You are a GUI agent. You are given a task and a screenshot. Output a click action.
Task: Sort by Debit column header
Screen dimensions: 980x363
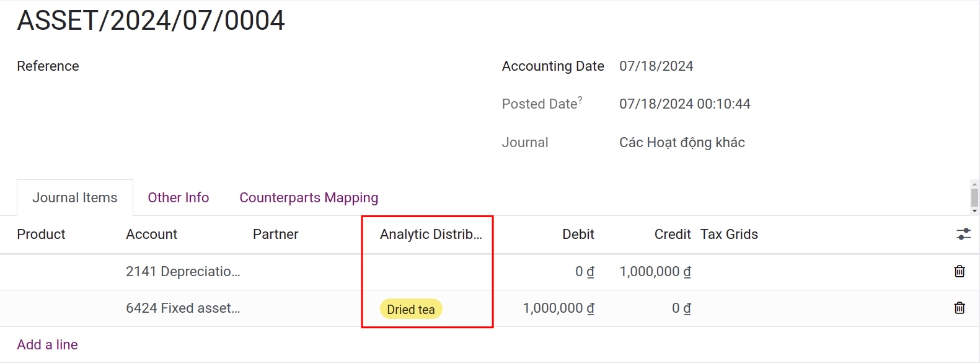click(x=578, y=234)
